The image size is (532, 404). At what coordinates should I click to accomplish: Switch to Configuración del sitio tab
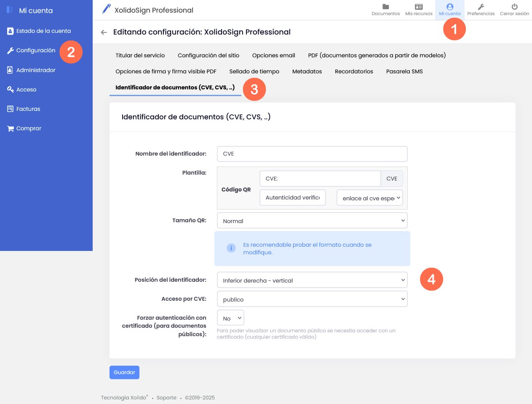(209, 56)
